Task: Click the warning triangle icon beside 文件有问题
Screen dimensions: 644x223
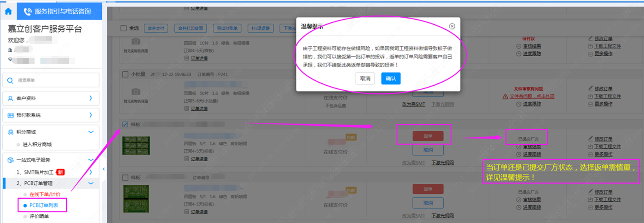Action: (x=505, y=96)
